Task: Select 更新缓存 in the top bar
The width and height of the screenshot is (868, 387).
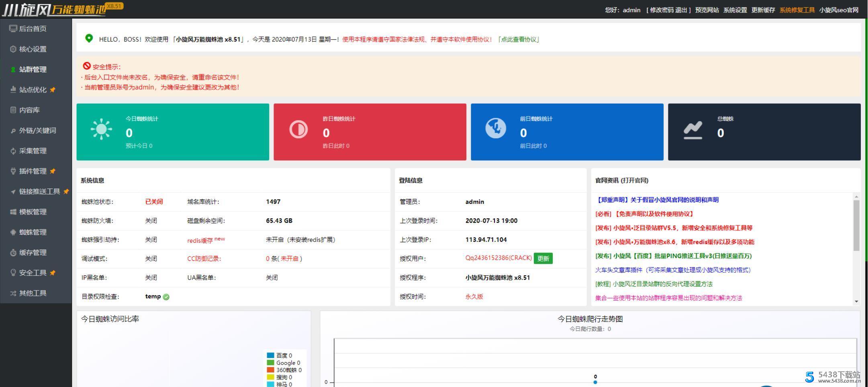Action: [763, 10]
